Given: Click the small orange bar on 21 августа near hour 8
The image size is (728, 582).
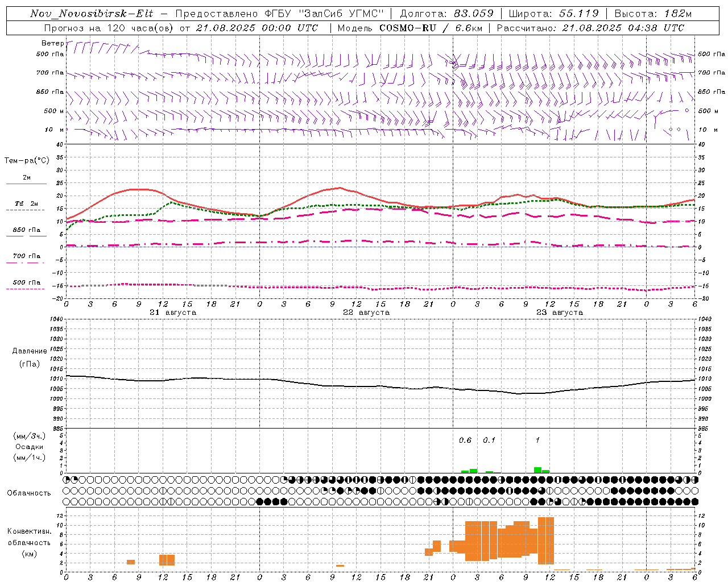Looking at the screenshot, I should tap(131, 562).
